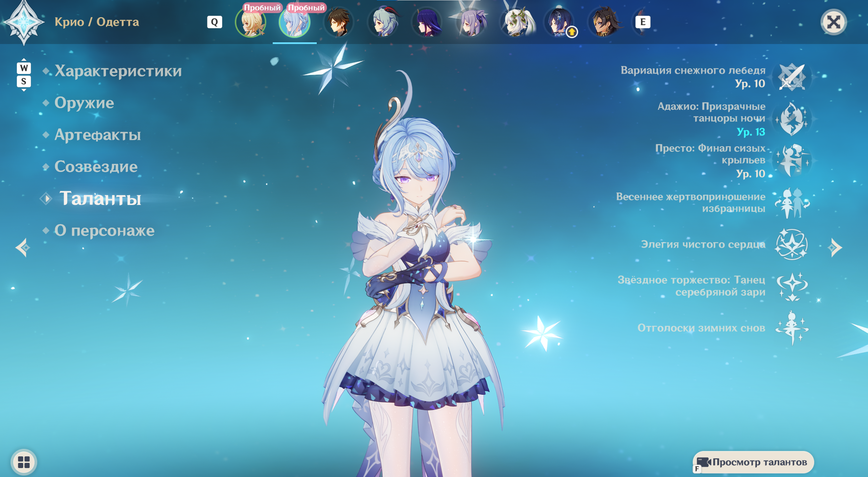Click the title text Крио / Одетта
868x477 pixels.
pos(97,22)
